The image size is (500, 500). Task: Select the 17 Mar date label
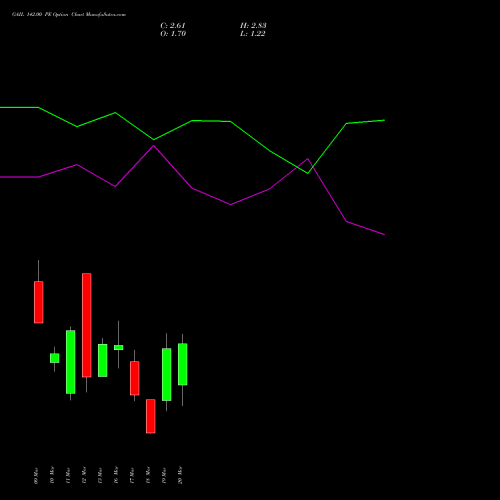132,476
